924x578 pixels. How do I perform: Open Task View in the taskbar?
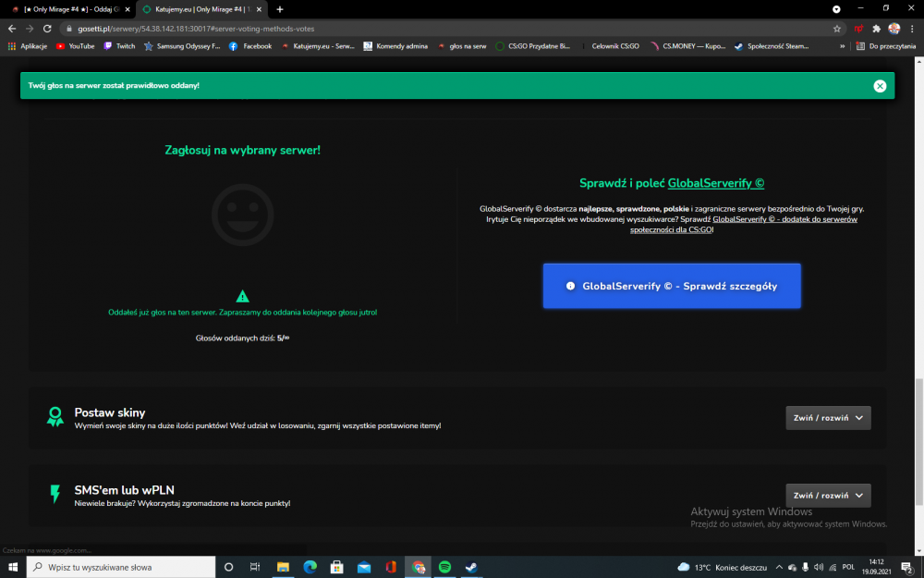click(x=255, y=567)
